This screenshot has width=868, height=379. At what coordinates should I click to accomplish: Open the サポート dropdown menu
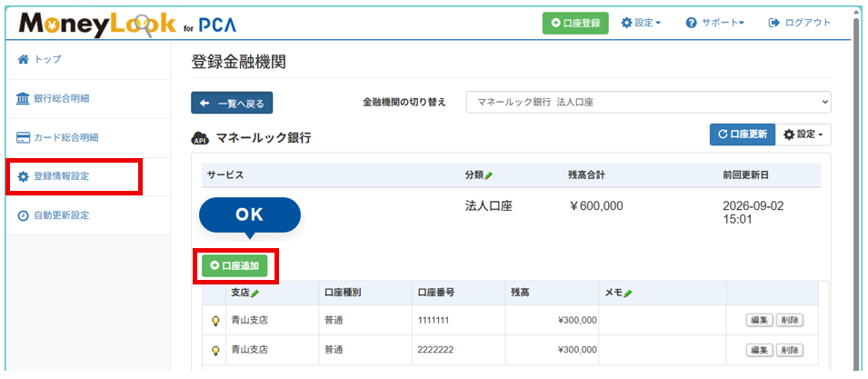[x=714, y=23]
